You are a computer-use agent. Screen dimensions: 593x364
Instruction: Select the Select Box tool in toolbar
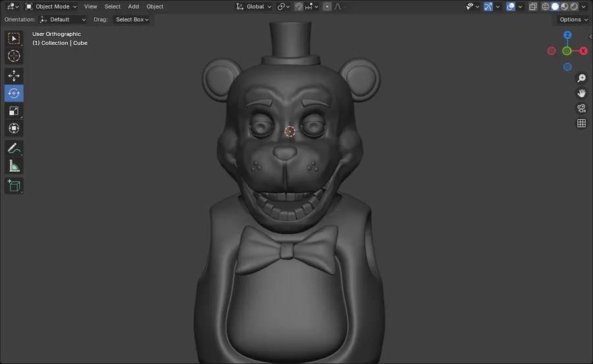pyautogui.click(x=14, y=39)
